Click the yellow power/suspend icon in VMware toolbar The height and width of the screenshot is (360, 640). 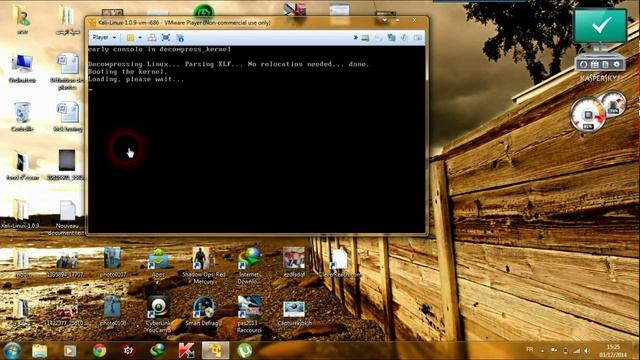130,38
